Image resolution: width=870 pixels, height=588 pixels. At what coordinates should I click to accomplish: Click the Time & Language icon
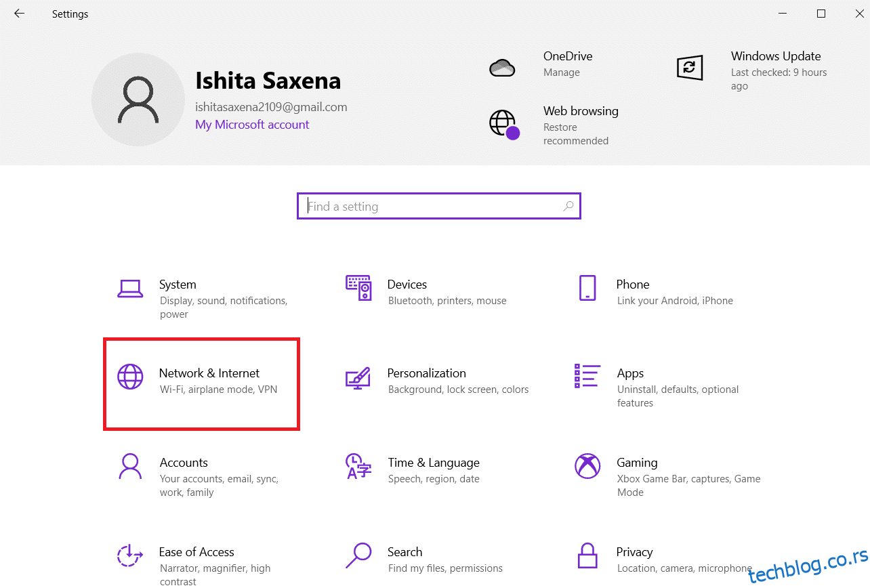pyautogui.click(x=358, y=466)
